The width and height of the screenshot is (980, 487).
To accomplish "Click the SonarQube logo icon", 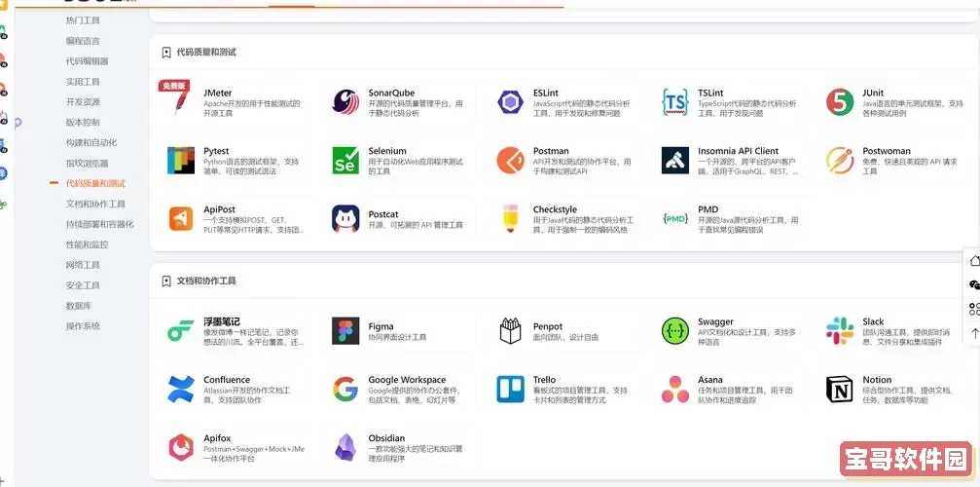I will point(345,102).
